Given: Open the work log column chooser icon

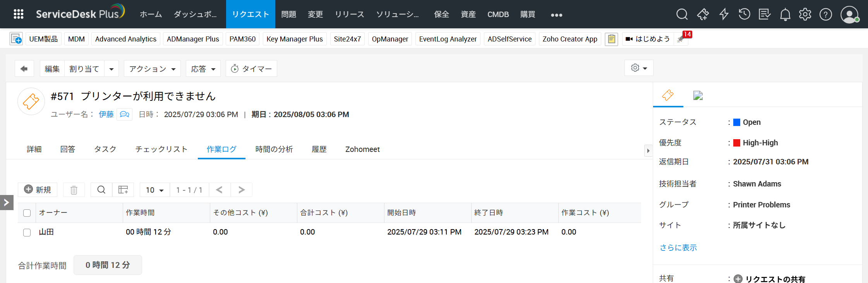Looking at the screenshot, I should [123, 190].
